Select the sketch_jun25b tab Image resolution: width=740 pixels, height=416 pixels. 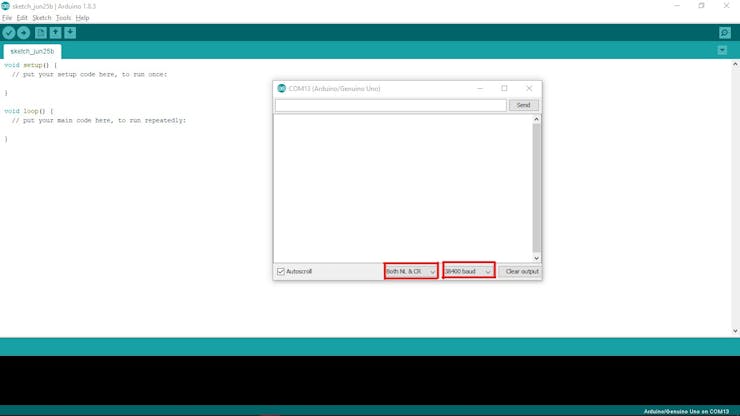(x=32, y=51)
